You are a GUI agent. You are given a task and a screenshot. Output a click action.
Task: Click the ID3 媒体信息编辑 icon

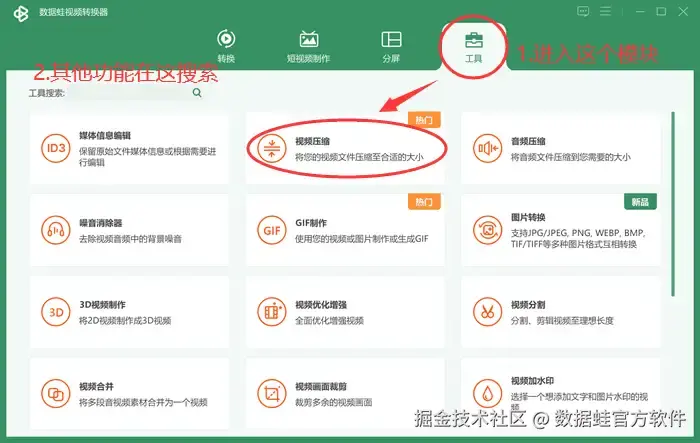pyautogui.click(x=56, y=148)
